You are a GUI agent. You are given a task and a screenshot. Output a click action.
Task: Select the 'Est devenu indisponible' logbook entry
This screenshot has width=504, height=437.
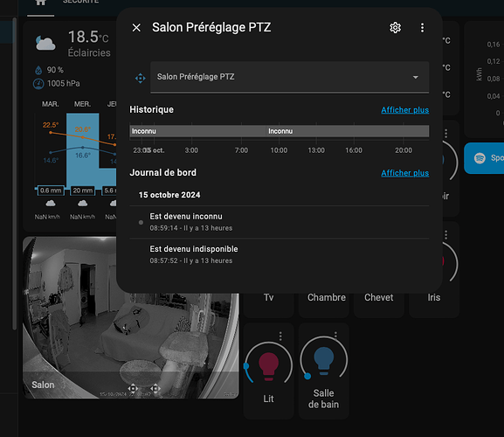pyautogui.click(x=280, y=254)
